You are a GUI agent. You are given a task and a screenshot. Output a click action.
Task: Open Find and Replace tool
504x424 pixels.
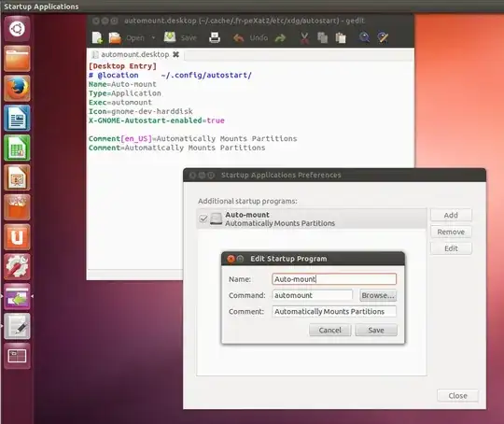click(x=383, y=37)
